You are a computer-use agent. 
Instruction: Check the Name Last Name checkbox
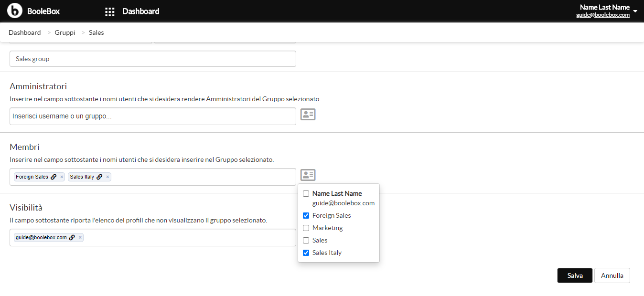click(x=306, y=194)
